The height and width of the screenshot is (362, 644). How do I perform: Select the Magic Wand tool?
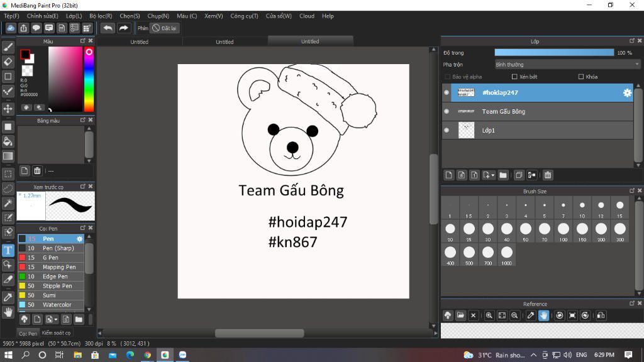click(x=8, y=203)
